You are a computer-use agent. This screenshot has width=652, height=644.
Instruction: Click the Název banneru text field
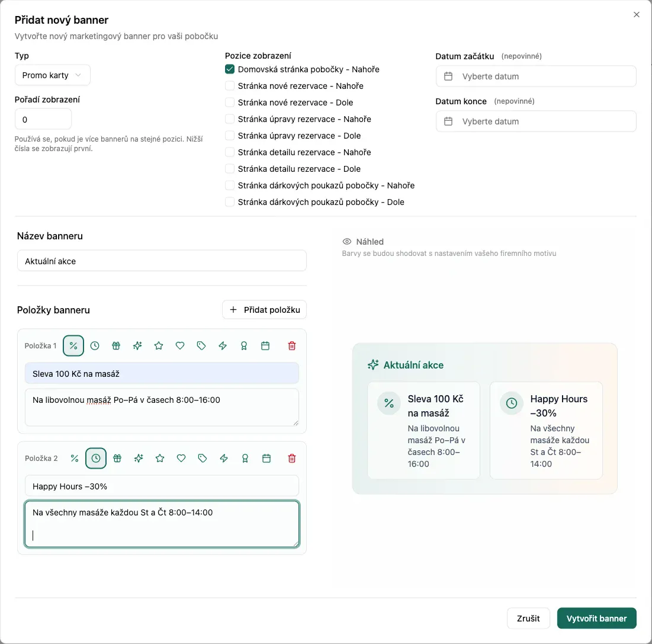[x=162, y=261]
